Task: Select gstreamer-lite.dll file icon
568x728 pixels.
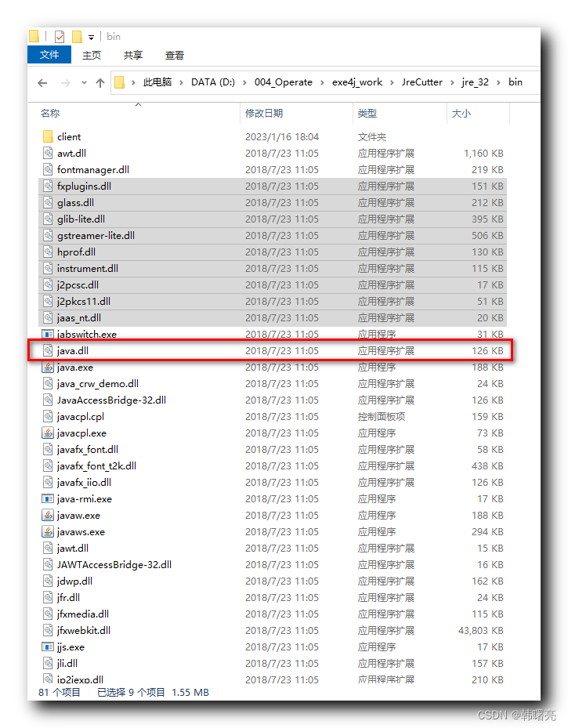Action: click(x=48, y=235)
